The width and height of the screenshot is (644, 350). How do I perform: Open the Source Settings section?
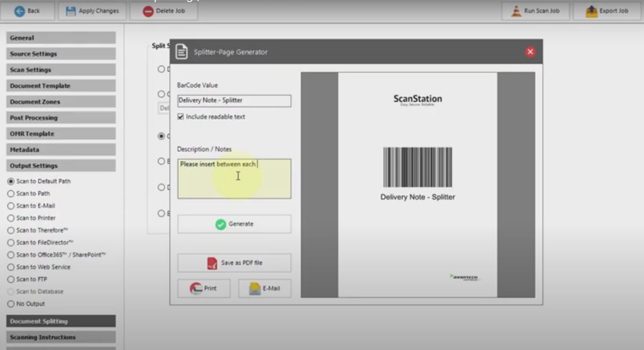click(x=61, y=54)
